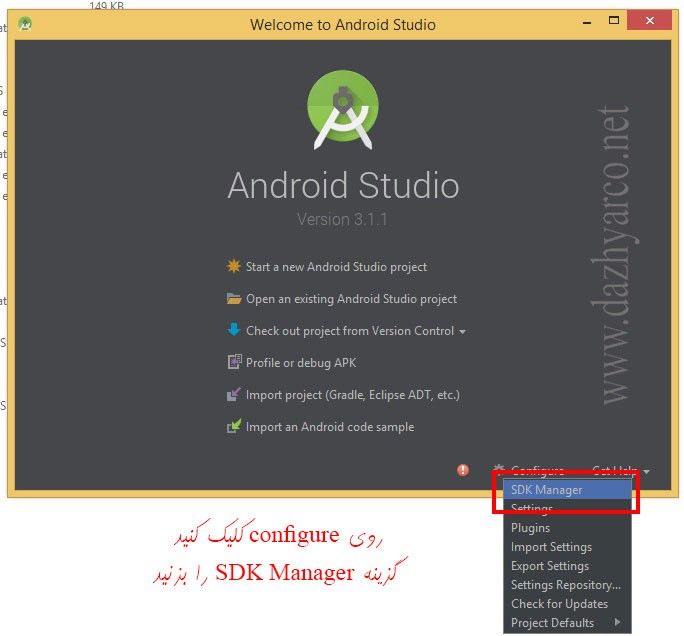Select SDK Manager from Configure menu
Viewport: 684px width, 636px height.
(546, 490)
